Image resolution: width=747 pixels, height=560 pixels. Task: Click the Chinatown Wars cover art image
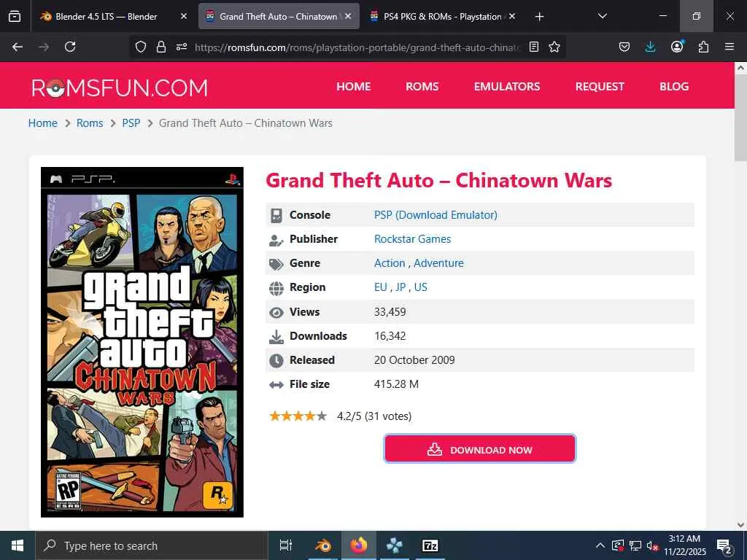(142, 342)
